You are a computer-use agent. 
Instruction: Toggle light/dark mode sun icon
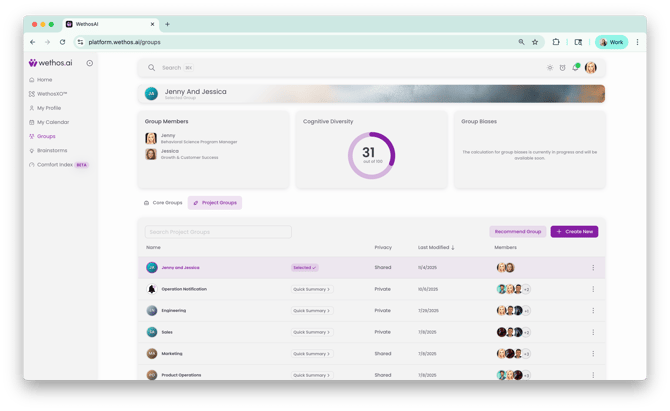[549, 68]
